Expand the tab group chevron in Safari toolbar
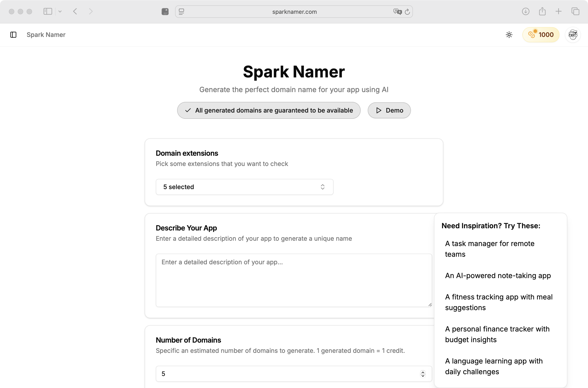 point(60,12)
